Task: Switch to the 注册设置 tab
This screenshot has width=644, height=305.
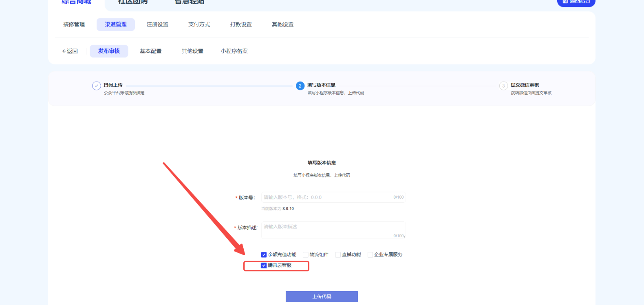Action: [x=157, y=24]
